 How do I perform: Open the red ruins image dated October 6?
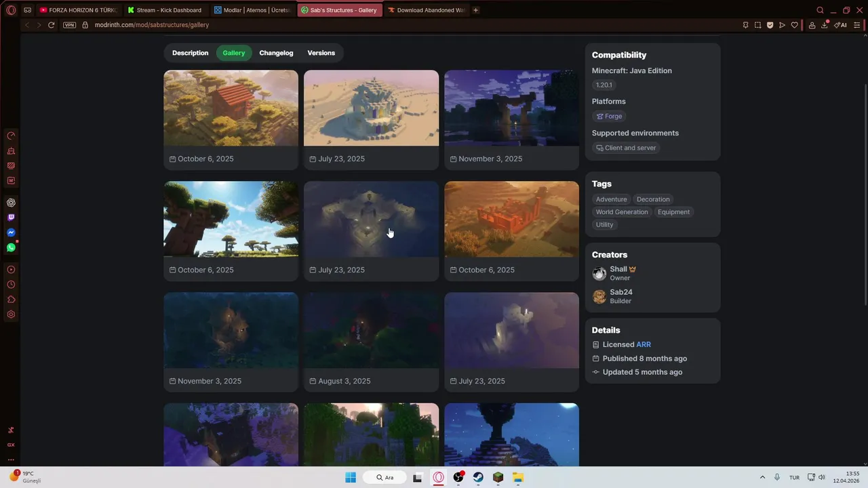coord(511,219)
